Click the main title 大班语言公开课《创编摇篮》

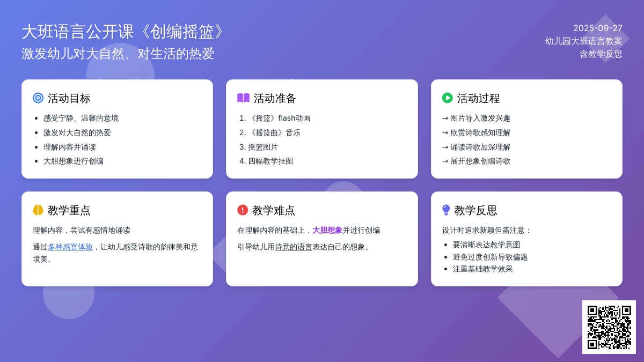point(123,32)
